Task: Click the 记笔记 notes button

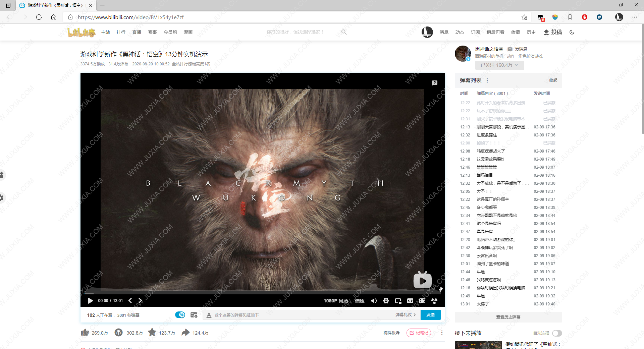Action: pyautogui.click(x=419, y=333)
